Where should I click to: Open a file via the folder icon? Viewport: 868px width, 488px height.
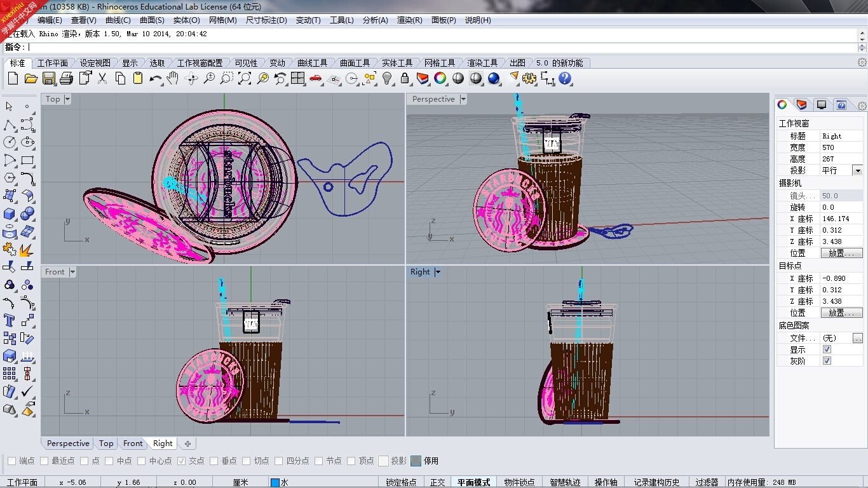31,78
